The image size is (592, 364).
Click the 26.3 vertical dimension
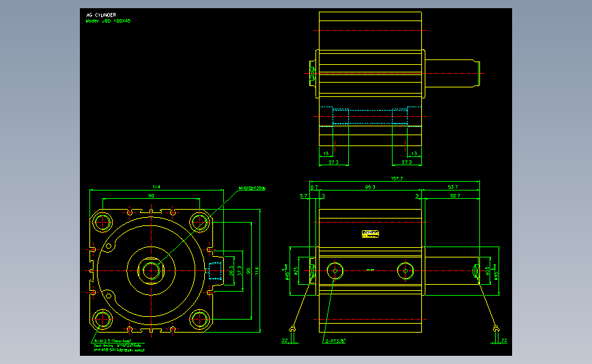pyautogui.click(x=231, y=270)
